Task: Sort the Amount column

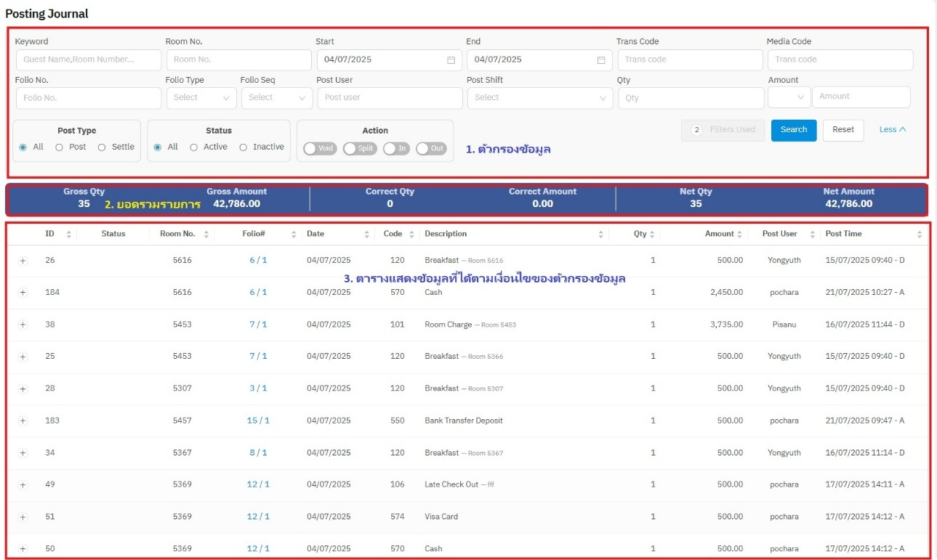Action: click(740, 234)
